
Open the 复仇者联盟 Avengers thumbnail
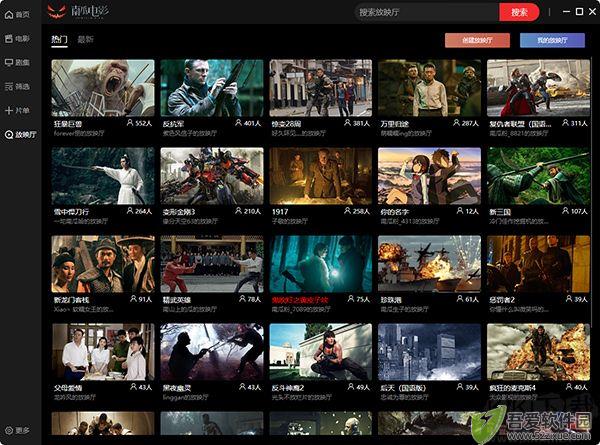[x=538, y=88]
